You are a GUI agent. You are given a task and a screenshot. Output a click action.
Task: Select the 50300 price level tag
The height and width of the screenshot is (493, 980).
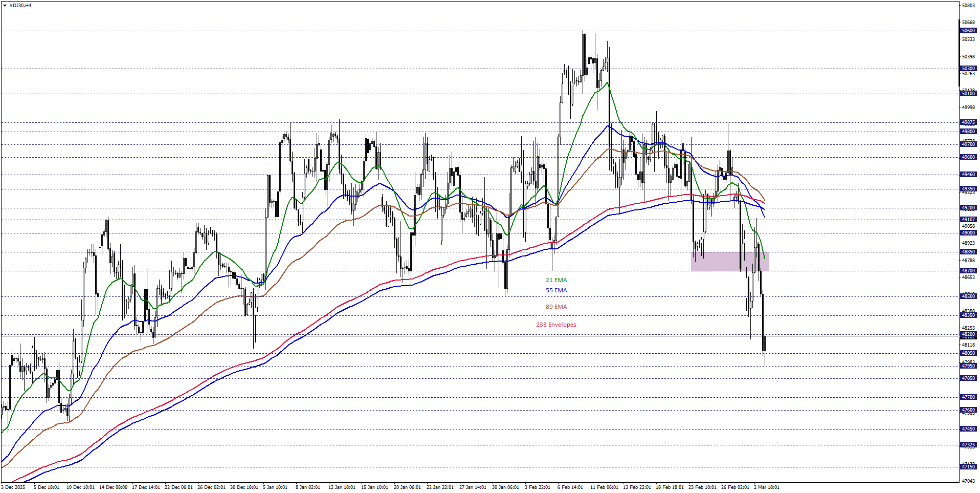click(x=968, y=69)
